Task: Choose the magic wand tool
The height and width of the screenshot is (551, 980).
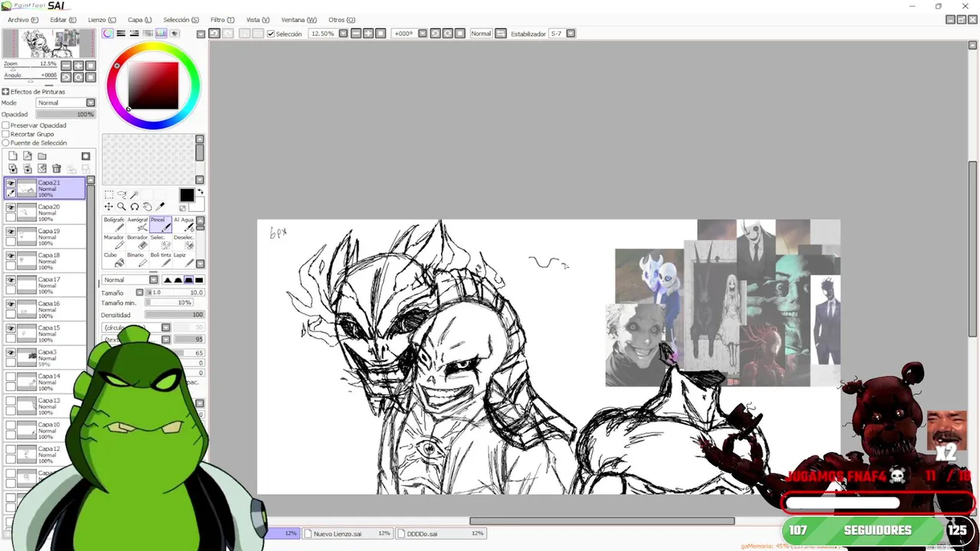Action: tap(135, 194)
